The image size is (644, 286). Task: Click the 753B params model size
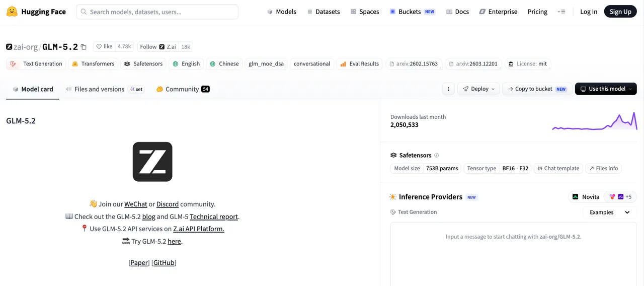tap(442, 168)
